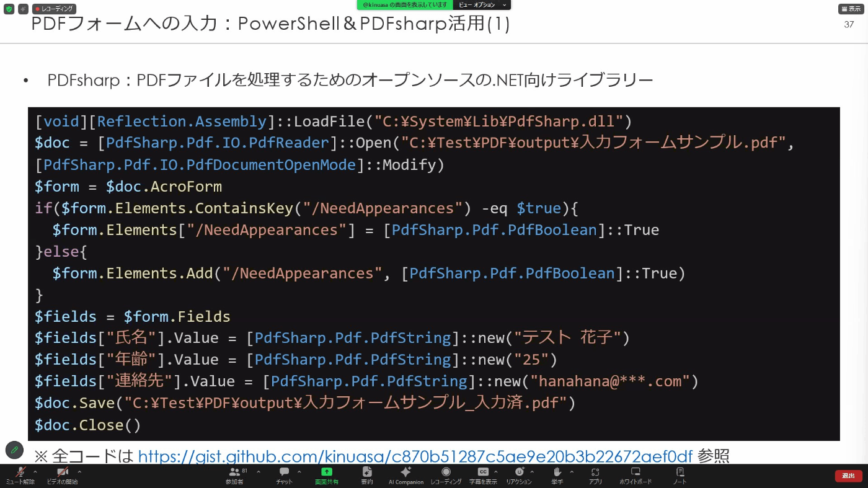Open the 参加者 participants panel
Image resolution: width=868 pixels, height=488 pixels.
(234, 476)
